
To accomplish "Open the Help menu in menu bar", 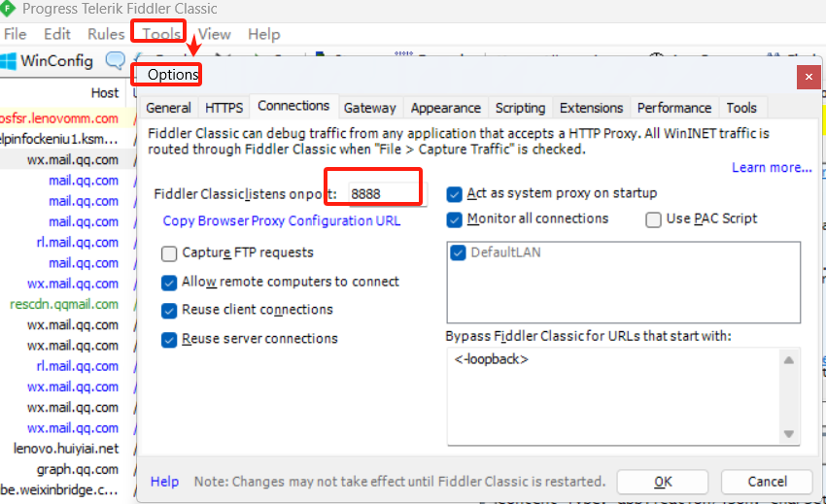I will [264, 34].
